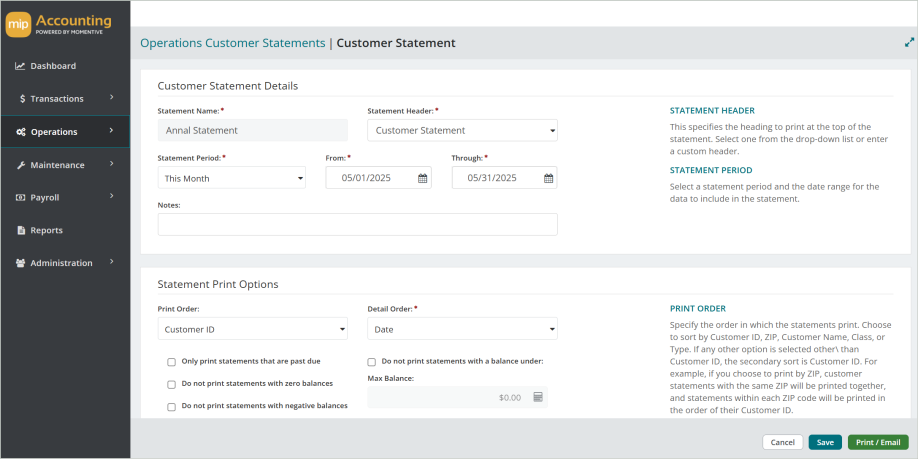Click the Reports document icon
Screen dimensions: 918x459
[20, 231]
